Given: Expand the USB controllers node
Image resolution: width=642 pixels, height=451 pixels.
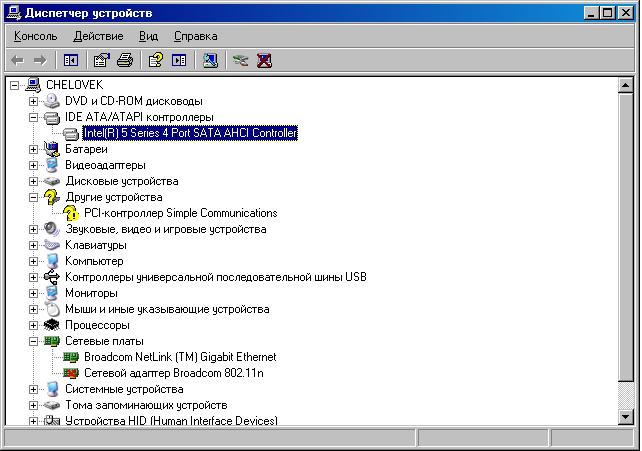Looking at the screenshot, I should pos(34,277).
